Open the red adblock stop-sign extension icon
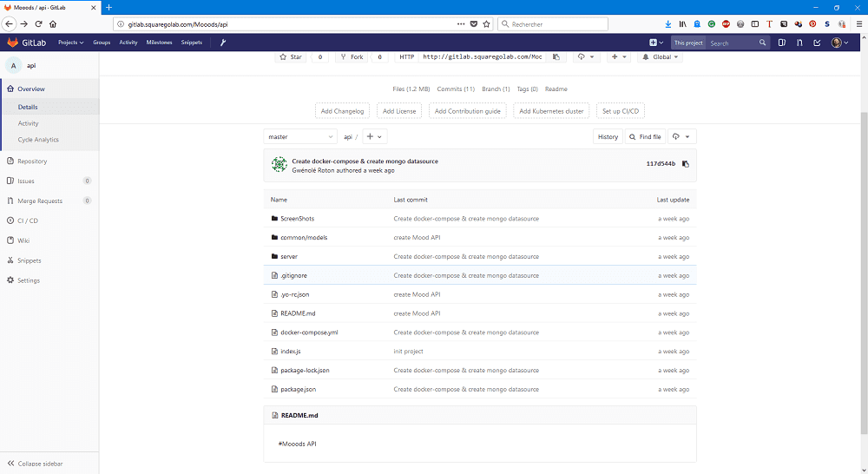Image resolution: width=868 pixels, height=474 pixels. point(726,24)
